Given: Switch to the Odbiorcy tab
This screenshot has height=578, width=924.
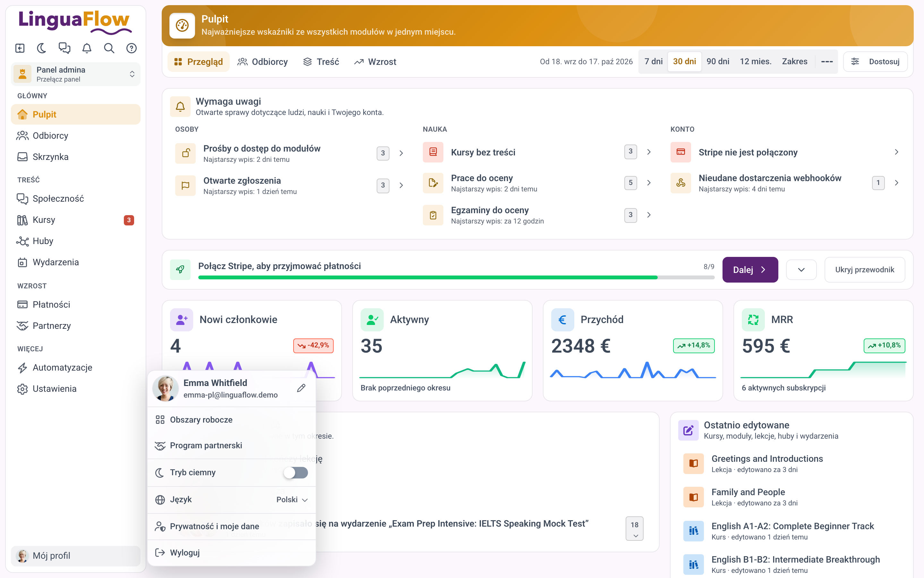Looking at the screenshot, I should point(263,62).
